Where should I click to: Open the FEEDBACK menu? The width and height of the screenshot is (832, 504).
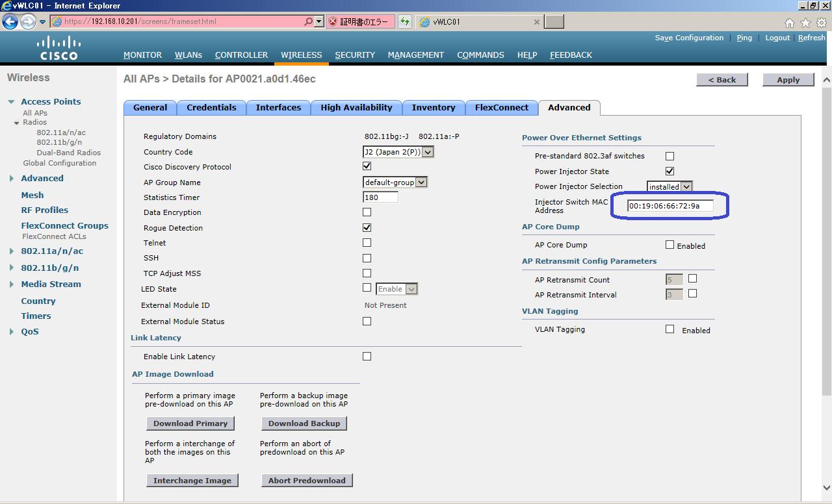coord(571,55)
